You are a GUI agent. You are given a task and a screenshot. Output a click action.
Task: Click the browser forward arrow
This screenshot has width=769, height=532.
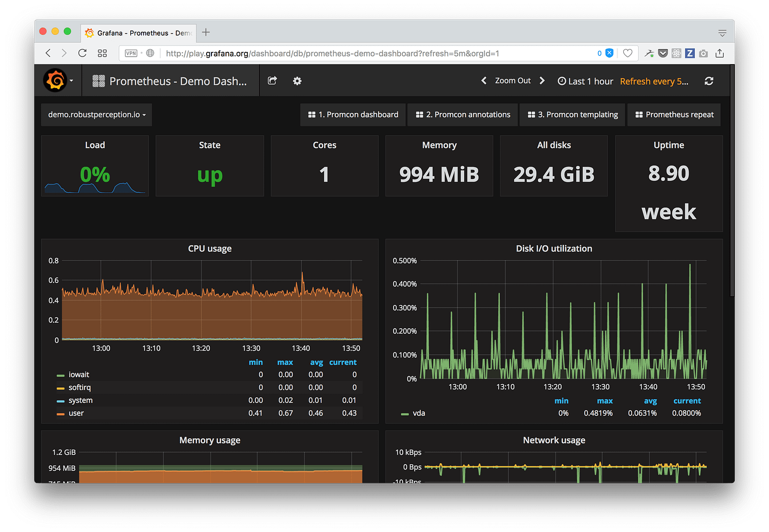tap(64, 53)
